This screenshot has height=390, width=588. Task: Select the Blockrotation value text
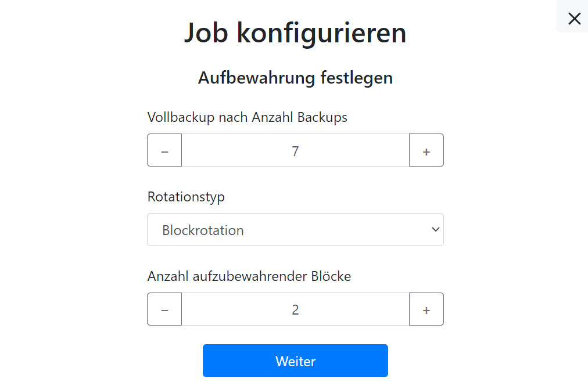203,230
